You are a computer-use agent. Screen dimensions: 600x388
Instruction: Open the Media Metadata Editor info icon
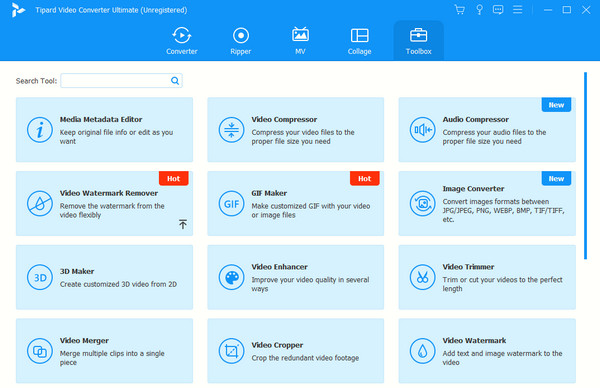(40, 130)
